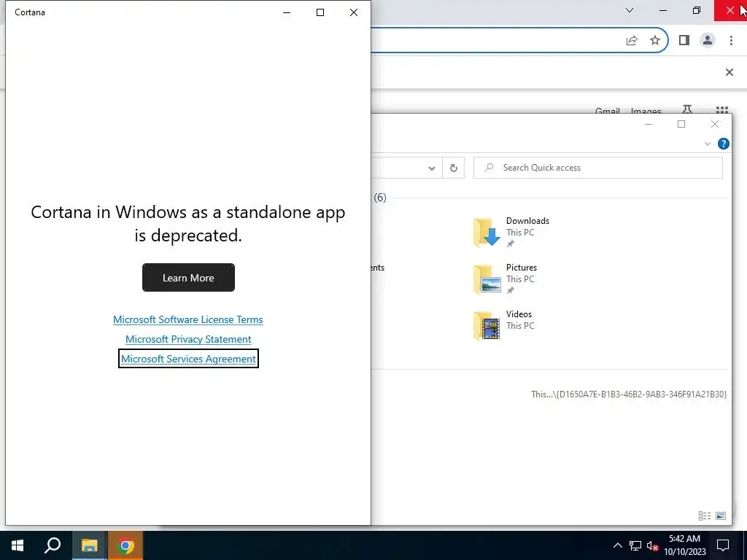This screenshot has width=747, height=560.
Task: Open the Microsoft Services Agreement link
Action: point(188,359)
